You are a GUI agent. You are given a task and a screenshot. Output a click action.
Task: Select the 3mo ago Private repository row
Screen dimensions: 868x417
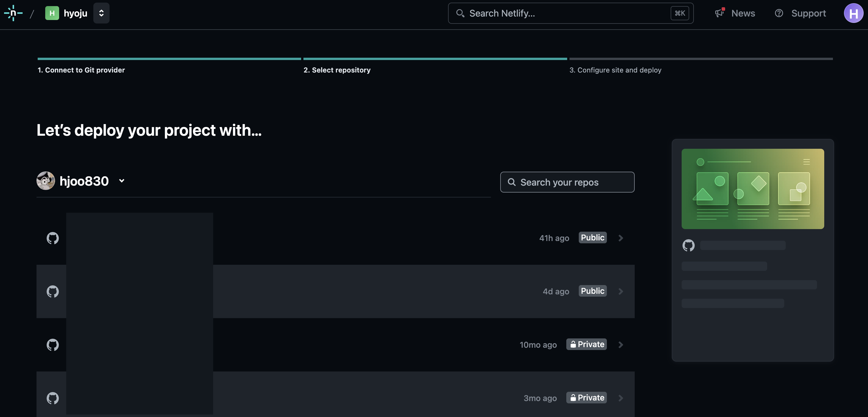371,398
